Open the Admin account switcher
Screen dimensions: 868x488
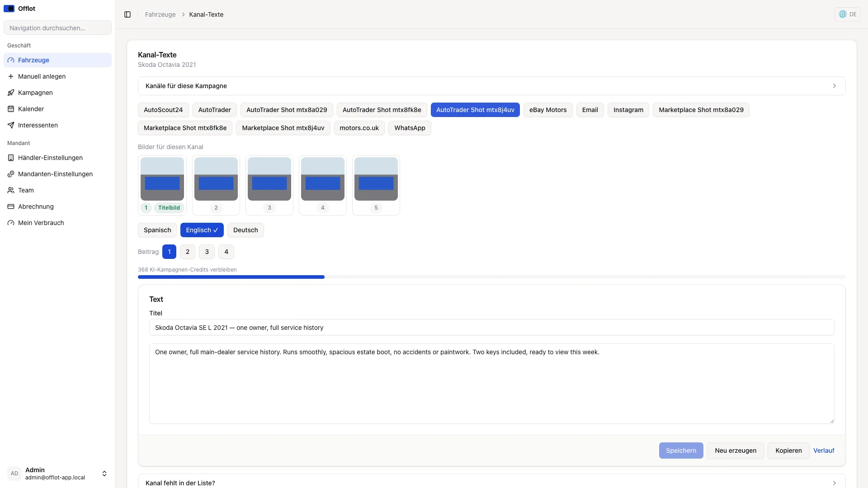coord(57,474)
